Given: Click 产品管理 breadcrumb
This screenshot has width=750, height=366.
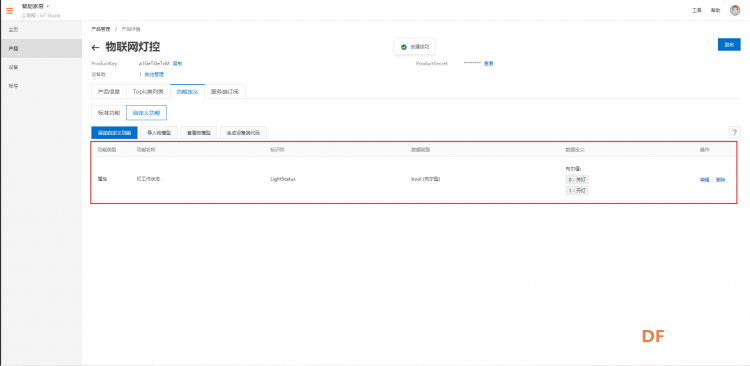Looking at the screenshot, I should (100, 29).
